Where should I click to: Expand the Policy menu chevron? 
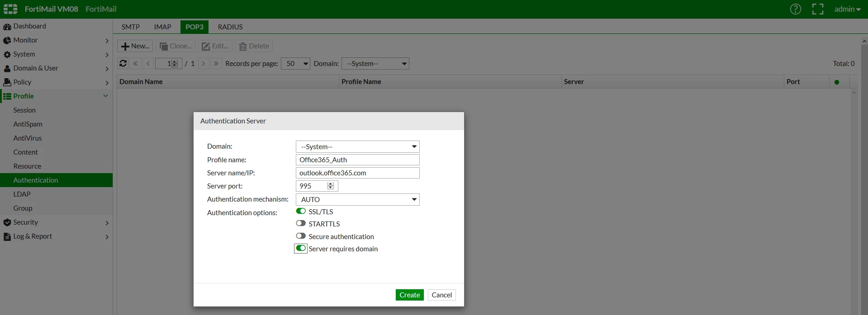pos(107,83)
